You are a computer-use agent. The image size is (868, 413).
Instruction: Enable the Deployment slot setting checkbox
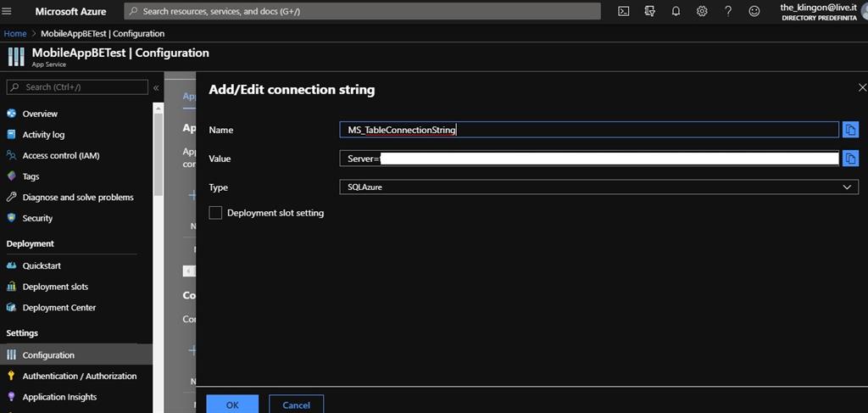click(x=215, y=213)
